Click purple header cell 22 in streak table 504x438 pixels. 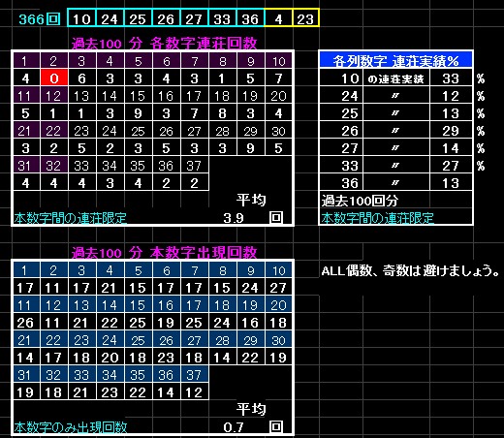(54, 131)
